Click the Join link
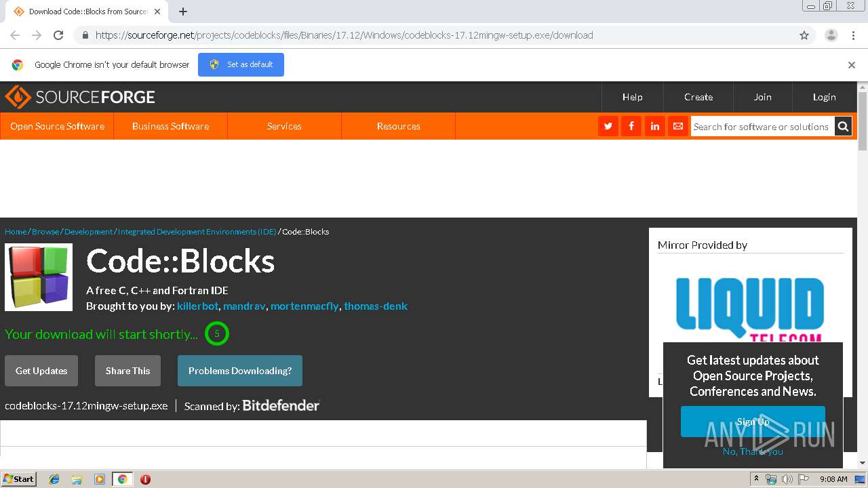The image size is (868, 488). click(763, 97)
